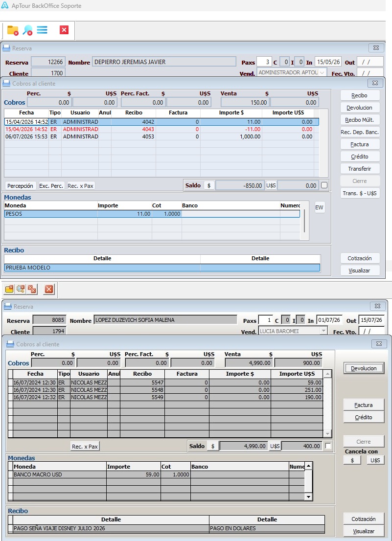This screenshot has height=541, width=392.
Task: Click the Percepción button
Action: click(21, 185)
